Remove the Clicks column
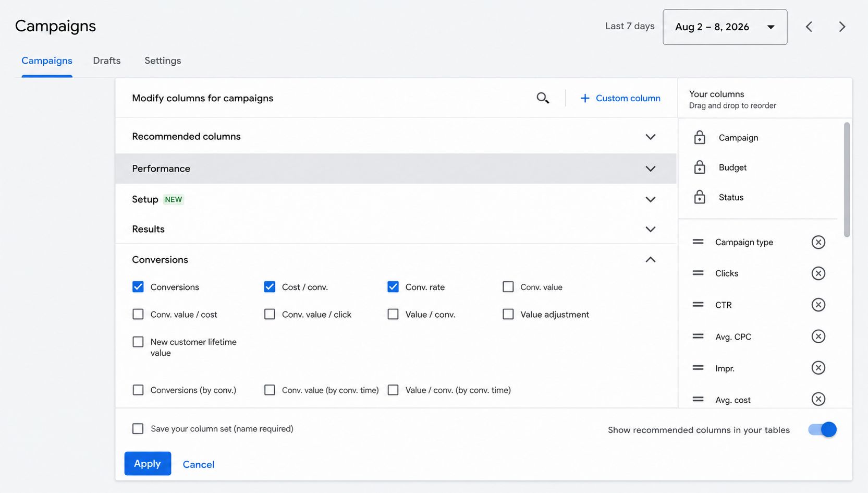This screenshot has width=868, height=493. click(x=818, y=273)
